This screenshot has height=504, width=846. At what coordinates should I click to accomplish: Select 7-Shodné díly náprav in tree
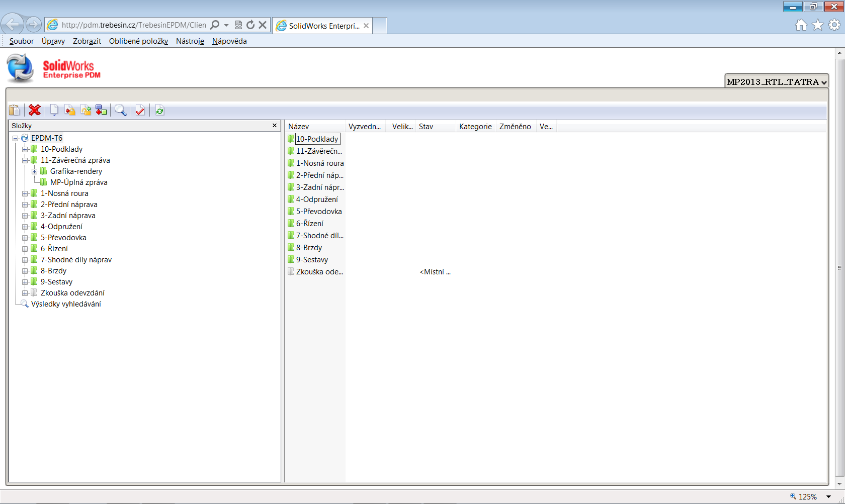click(76, 260)
